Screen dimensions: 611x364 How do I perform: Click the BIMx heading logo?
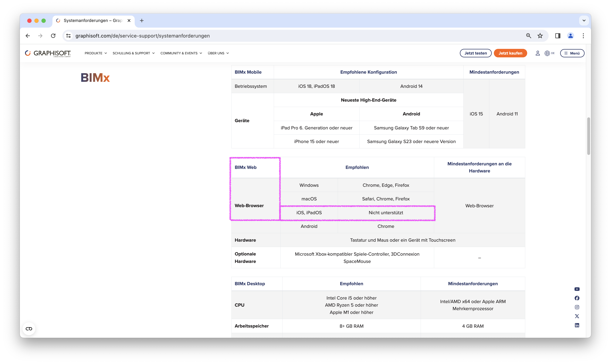pos(95,78)
